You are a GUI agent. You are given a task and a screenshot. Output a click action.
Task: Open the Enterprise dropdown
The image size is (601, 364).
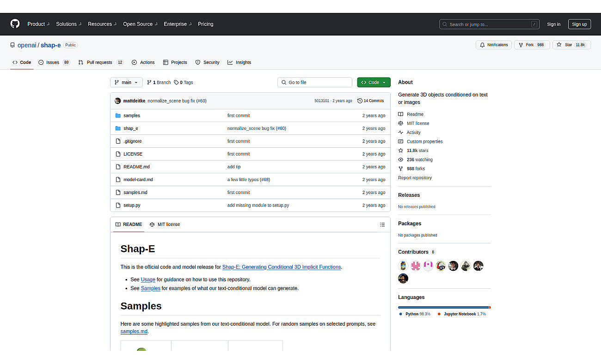click(178, 24)
